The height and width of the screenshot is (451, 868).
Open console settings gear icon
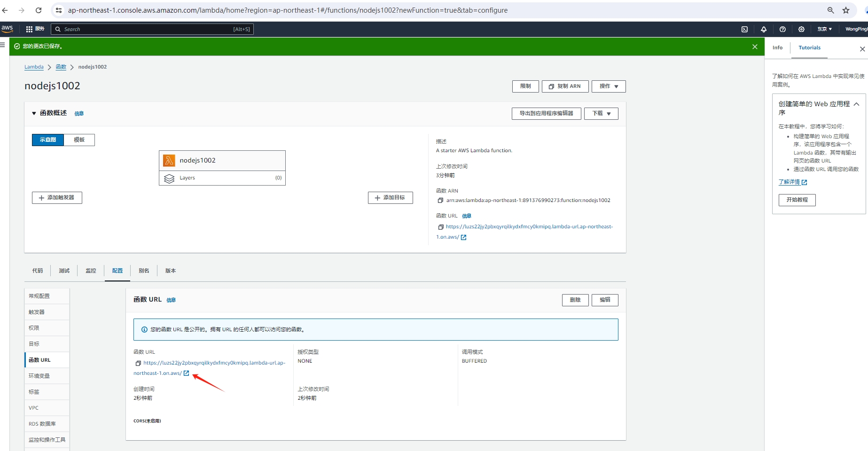point(801,29)
